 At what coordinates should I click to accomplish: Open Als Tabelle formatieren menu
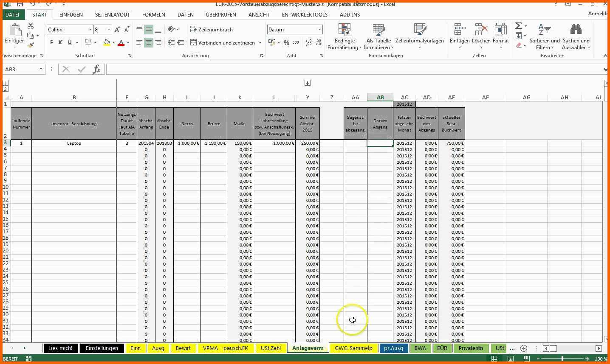[x=378, y=36]
